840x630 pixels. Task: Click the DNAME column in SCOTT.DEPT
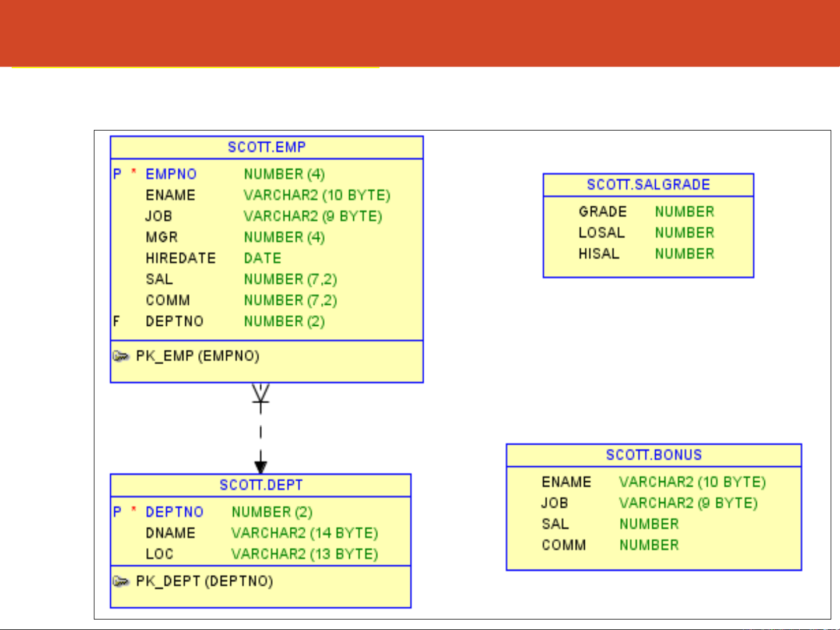click(x=170, y=533)
